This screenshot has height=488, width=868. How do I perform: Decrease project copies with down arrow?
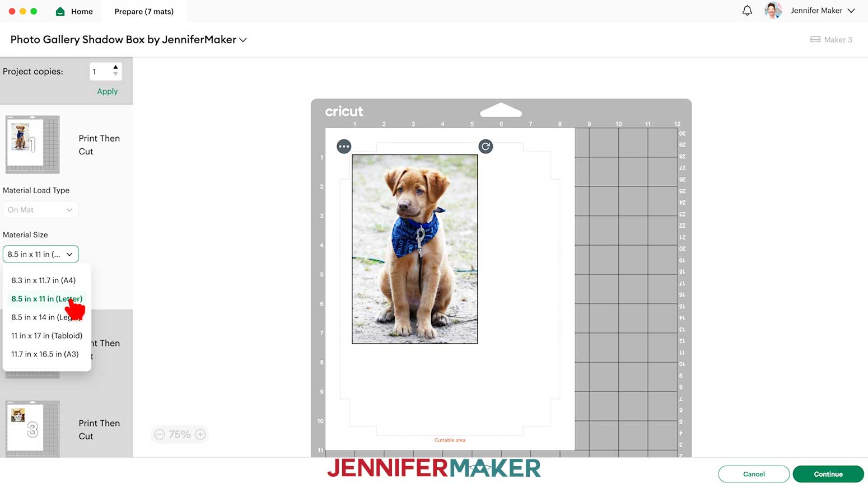[116, 74]
